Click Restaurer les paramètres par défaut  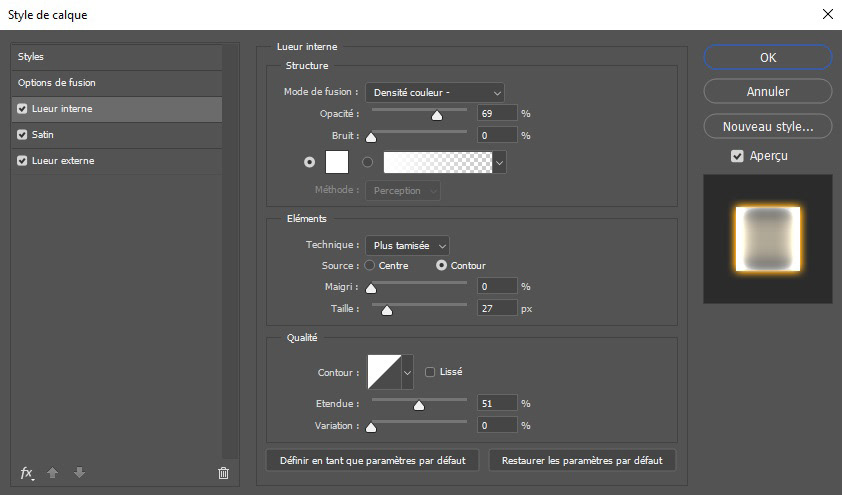pyautogui.click(x=582, y=461)
